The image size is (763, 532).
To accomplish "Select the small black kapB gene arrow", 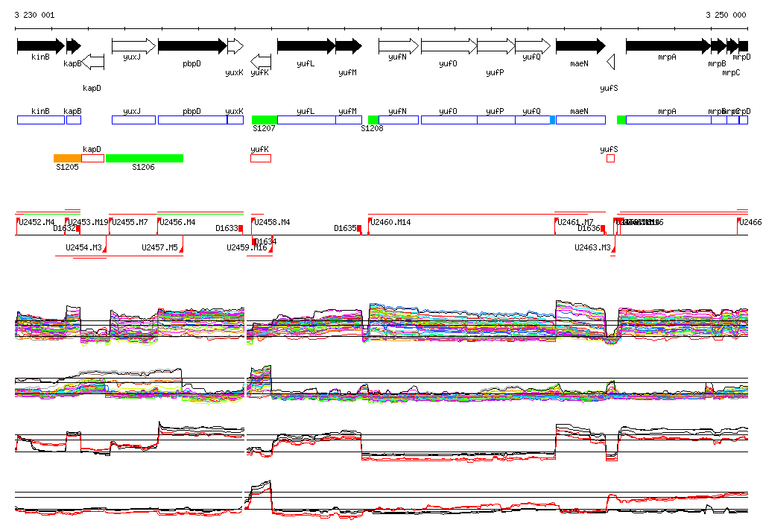I will tap(74, 46).
